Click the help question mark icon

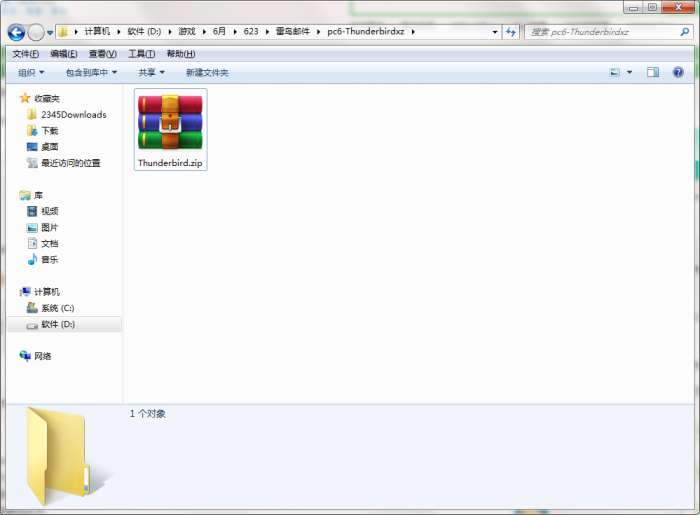tap(678, 72)
